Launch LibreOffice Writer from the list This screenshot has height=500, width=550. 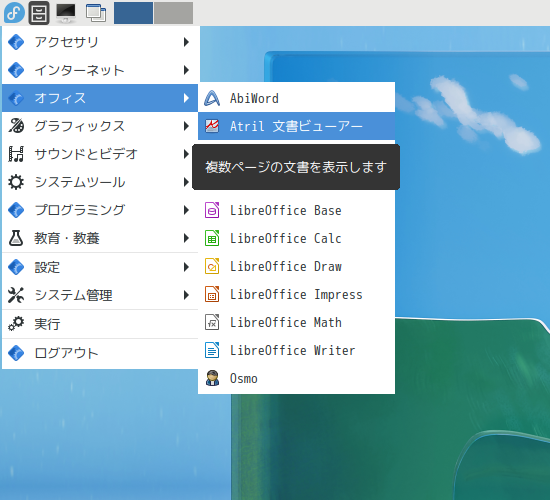(x=296, y=351)
